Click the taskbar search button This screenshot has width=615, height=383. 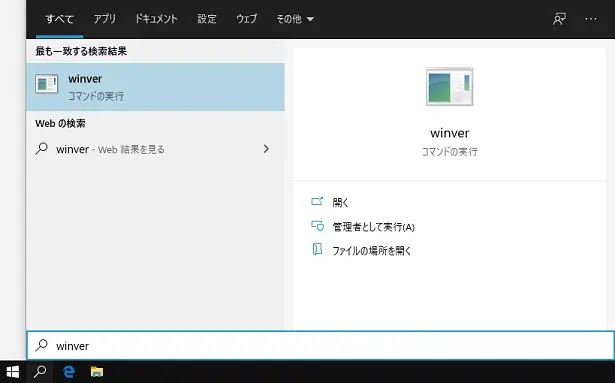[40, 372]
